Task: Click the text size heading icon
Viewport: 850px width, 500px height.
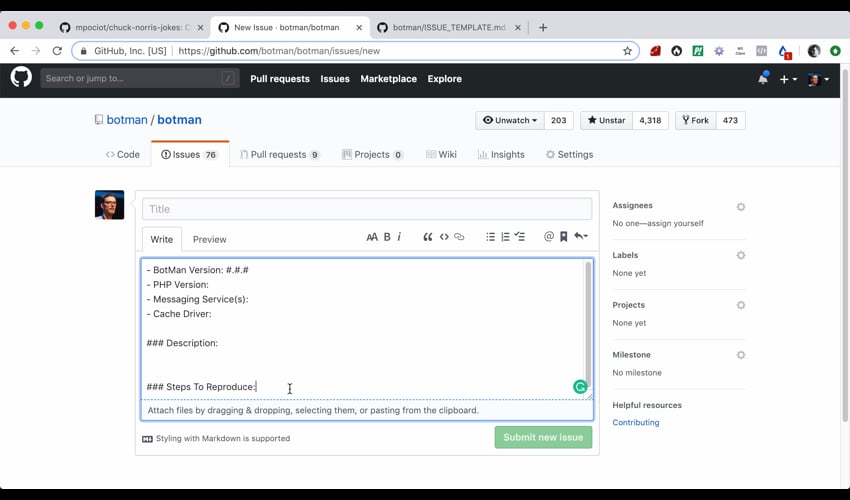Action: click(x=372, y=237)
